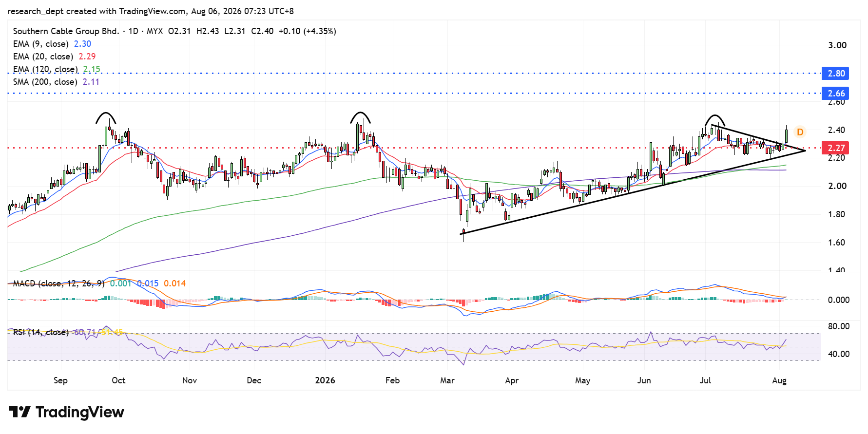The image size is (868, 434).
Task: Click the Dec label on time axis
Action: [254, 380]
